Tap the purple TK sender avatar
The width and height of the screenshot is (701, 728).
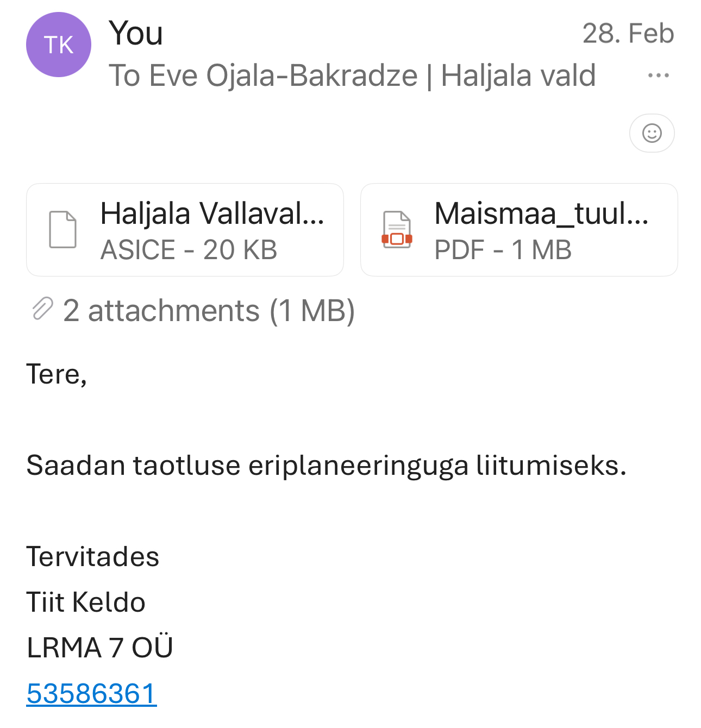[59, 45]
